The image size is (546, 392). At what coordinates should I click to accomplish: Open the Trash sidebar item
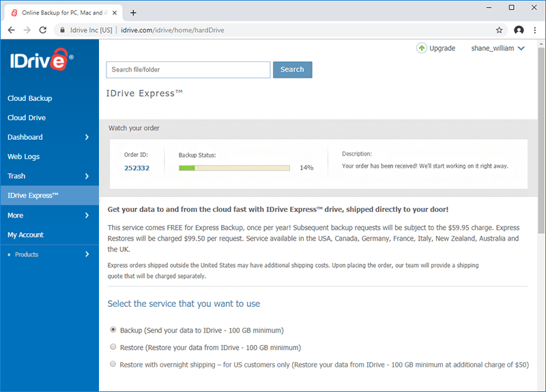pyautogui.click(x=16, y=176)
